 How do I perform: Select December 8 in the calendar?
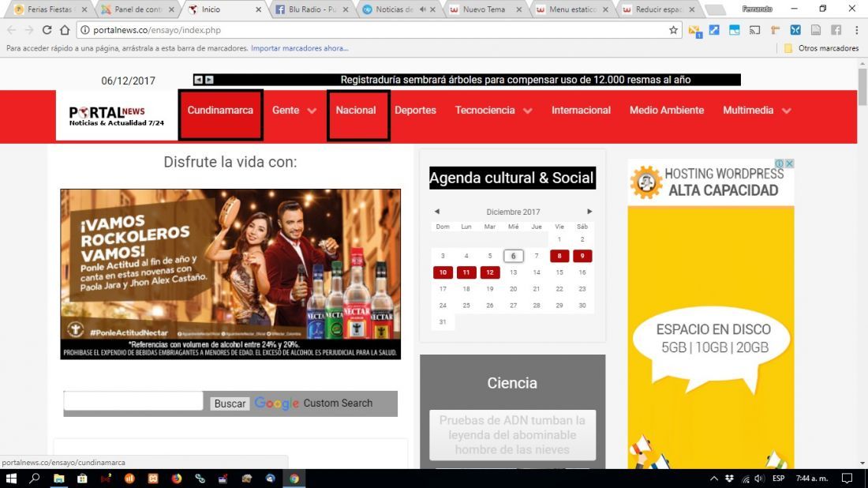click(559, 256)
